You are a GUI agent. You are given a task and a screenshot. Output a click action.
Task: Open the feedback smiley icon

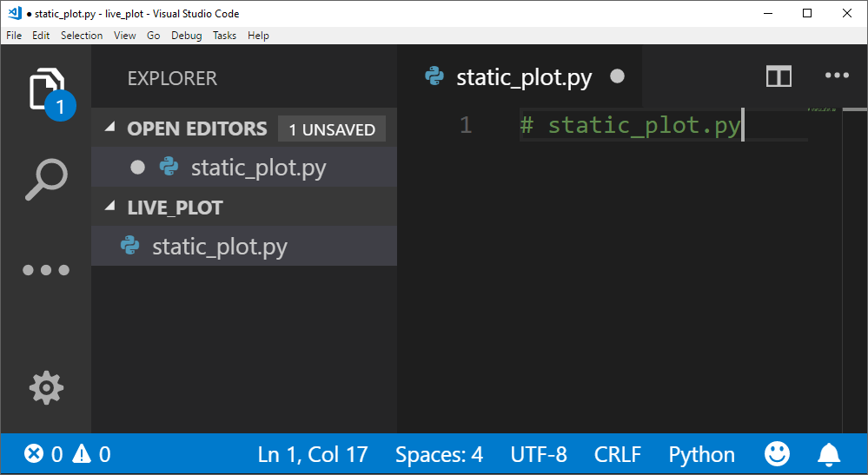[777, 453]
